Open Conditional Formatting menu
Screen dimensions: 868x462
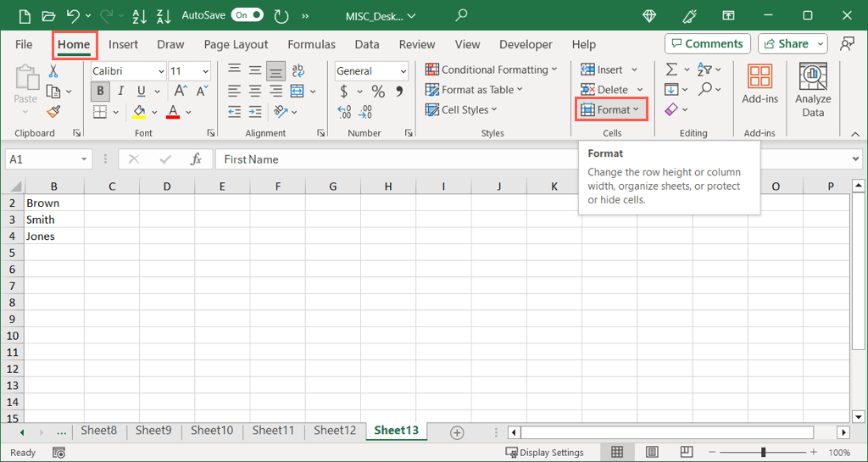coord(492,70)
